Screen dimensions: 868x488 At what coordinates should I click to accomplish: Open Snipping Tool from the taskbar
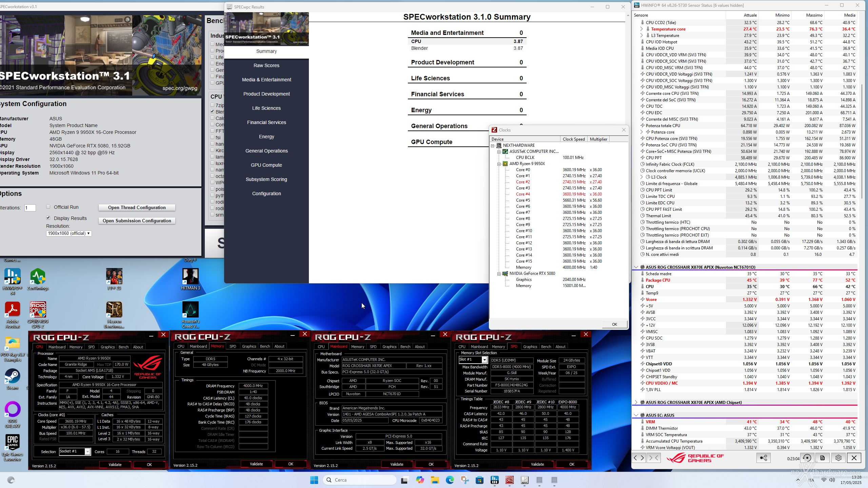point(465,480)
